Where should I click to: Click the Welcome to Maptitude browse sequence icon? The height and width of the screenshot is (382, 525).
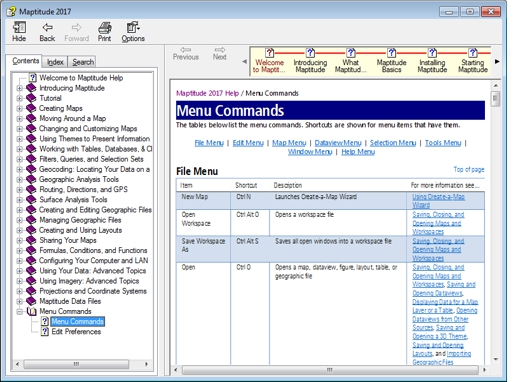tap(270, 53)
